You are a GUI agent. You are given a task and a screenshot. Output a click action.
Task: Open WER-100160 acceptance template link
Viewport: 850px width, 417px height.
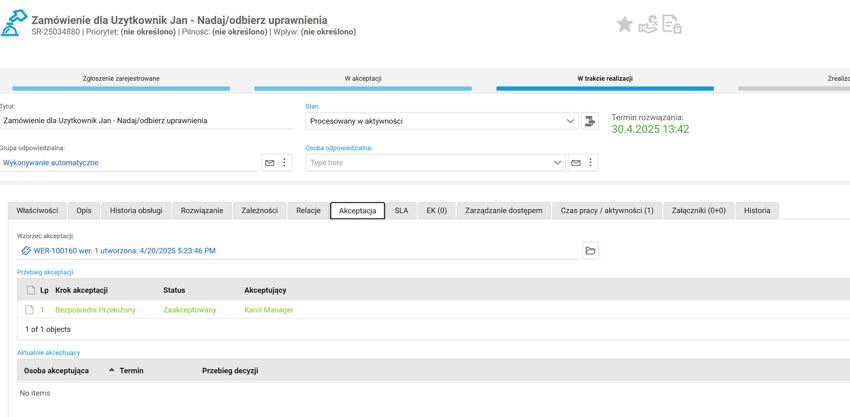124,251
